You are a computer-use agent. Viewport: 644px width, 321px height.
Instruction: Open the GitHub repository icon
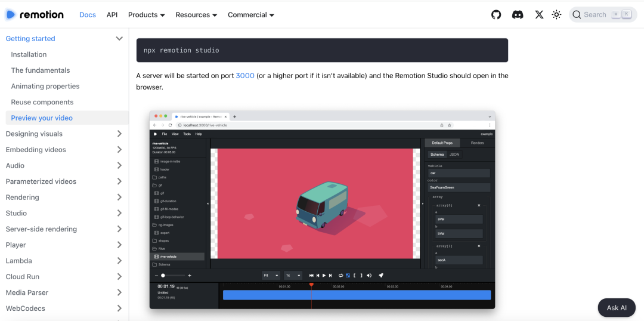coord(496,15)
